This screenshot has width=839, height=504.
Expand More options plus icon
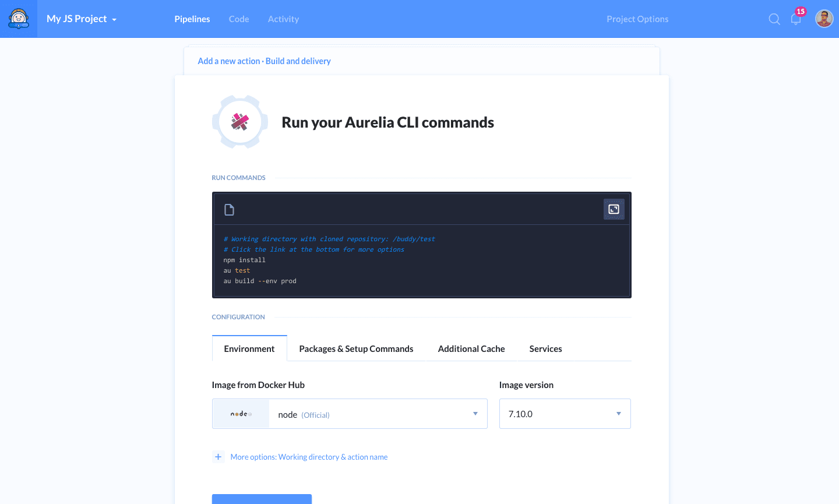pyautogui.click(x=218, y=457)
